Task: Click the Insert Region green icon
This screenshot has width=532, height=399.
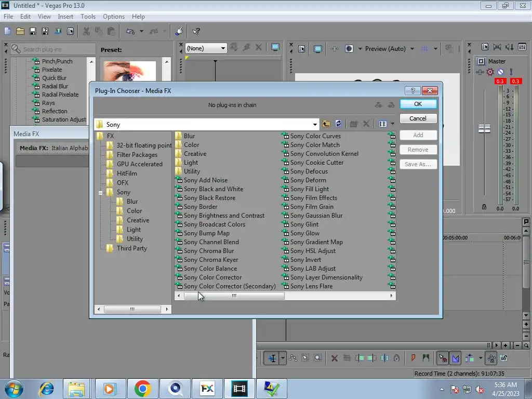Action: point(426,358)
